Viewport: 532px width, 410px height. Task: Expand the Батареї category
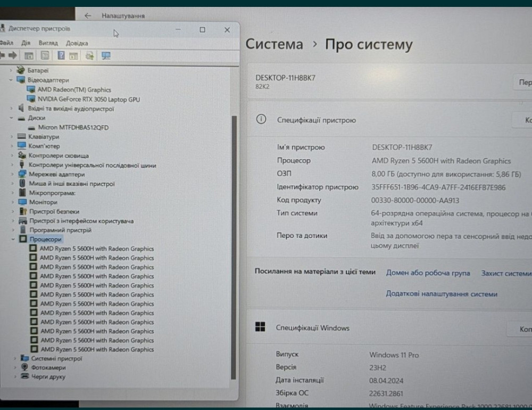[x=12, y=70]
